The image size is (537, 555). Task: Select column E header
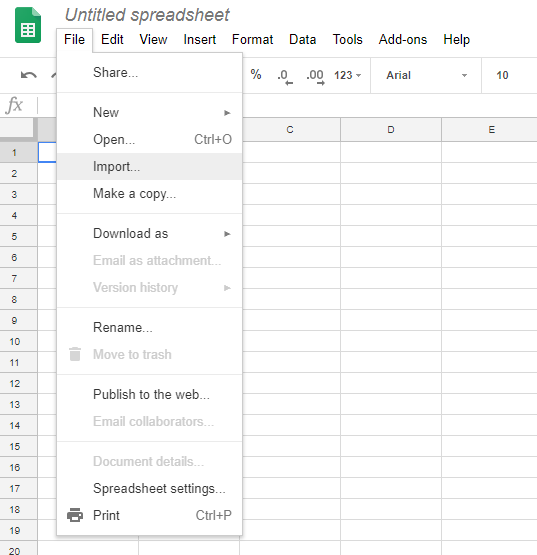pyautogui.click(x=491, y=130)
